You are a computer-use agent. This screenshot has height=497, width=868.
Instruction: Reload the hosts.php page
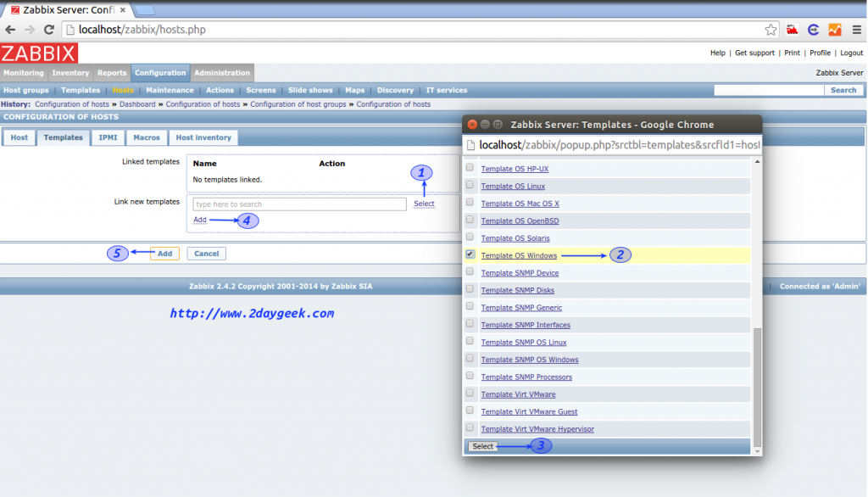click(x=49, y=28)
